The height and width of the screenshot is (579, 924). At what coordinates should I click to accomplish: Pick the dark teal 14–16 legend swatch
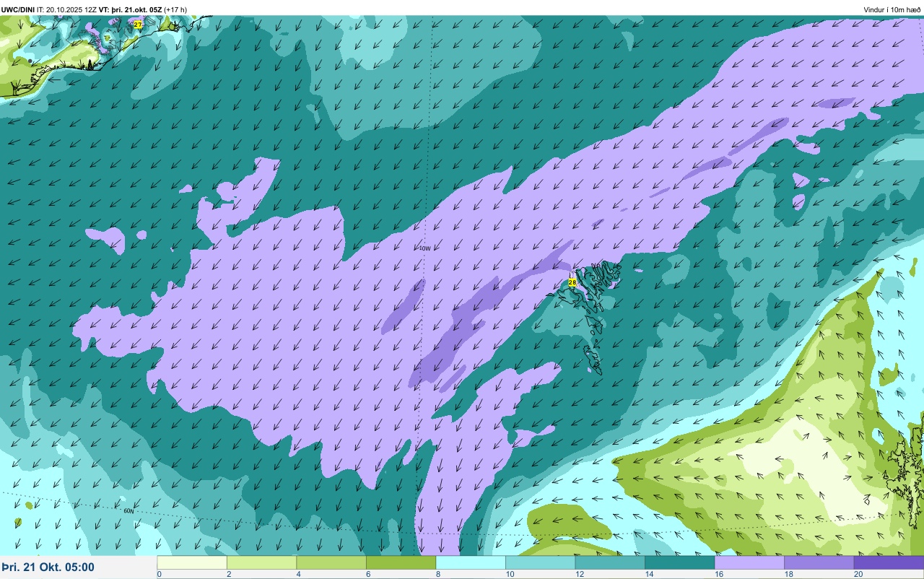click(x=680, y=562)
